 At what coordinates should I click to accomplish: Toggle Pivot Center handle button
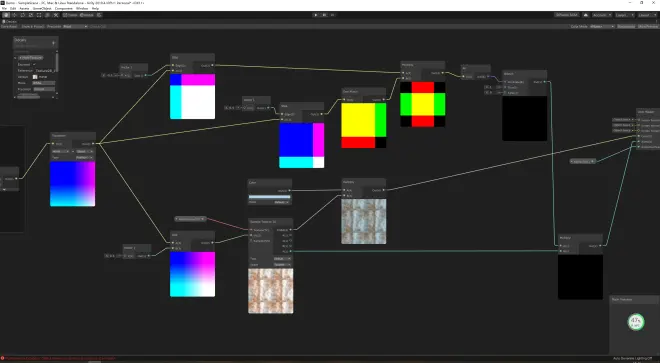point(70,15)
